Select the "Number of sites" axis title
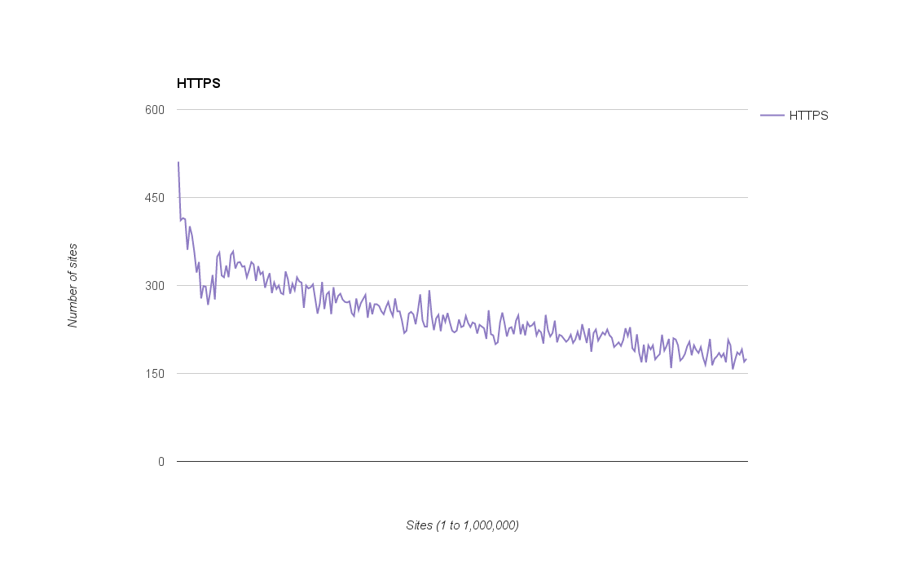 [x=73, y=285]
